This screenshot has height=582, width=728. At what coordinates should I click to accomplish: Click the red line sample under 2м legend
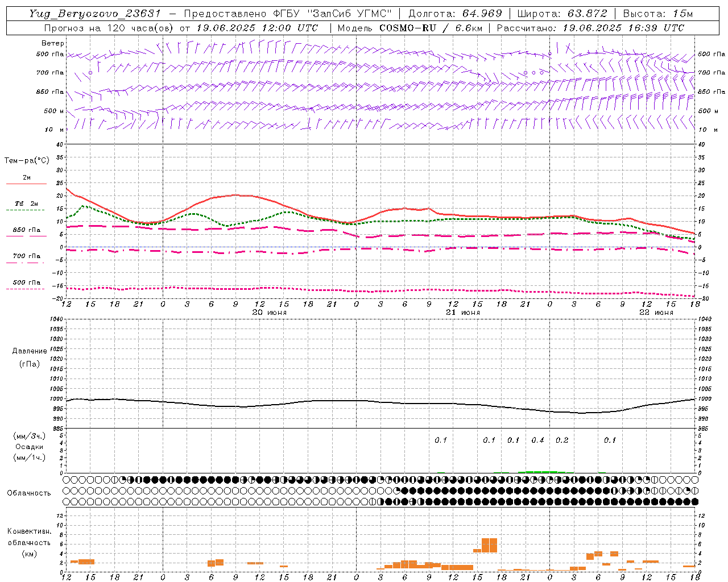[x=26, y=184]
